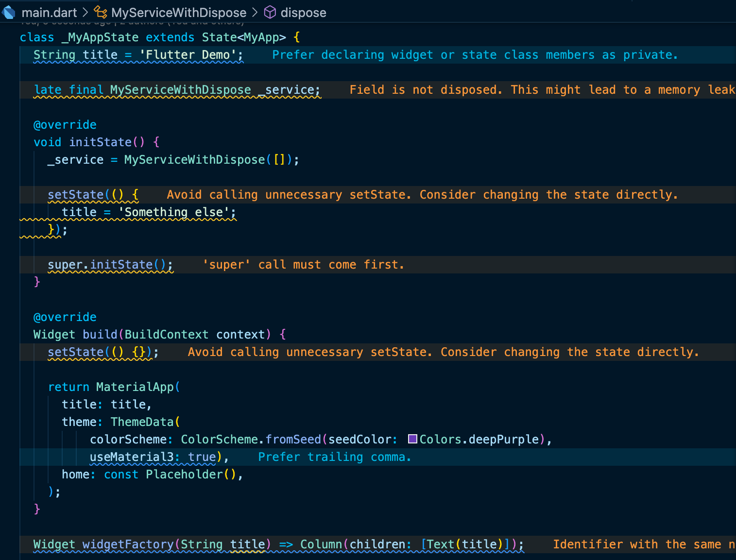Click the 'Identifier with the same' warning text
Screen dimensions: 736x560
pyautogui.click(x=643, y=544)
